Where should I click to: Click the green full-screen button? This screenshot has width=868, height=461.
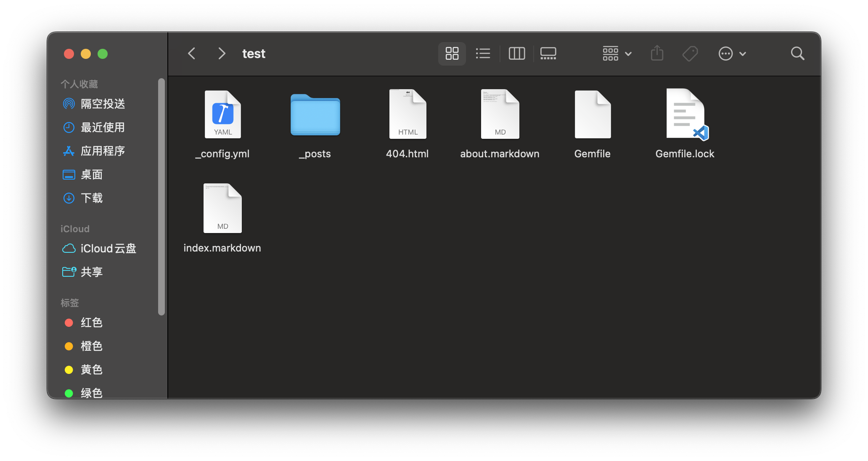[x=103, y=54]
